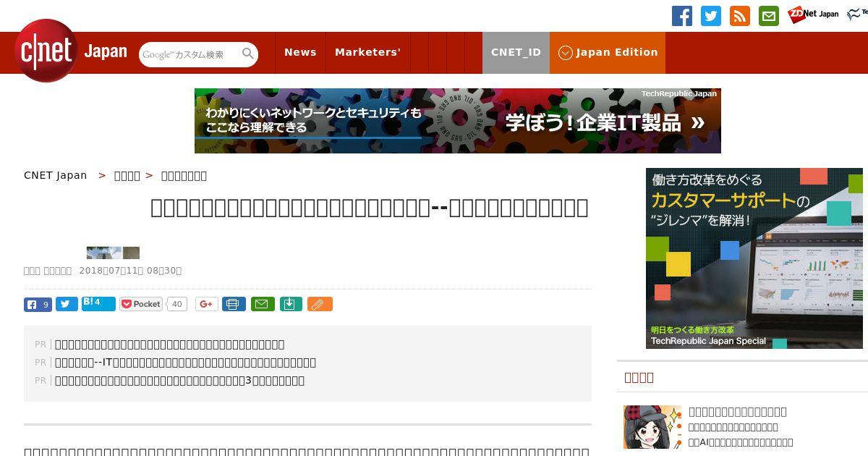Screen dimensions: 868x456
Task: Click the Pocket count bubble showing 40
Action: click(176, 304)
